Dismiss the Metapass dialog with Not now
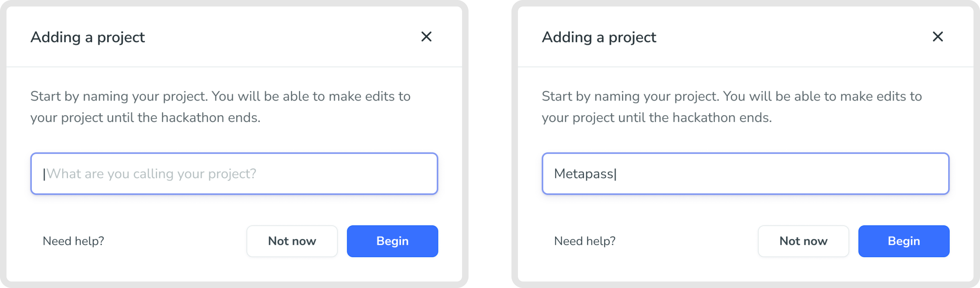The width and height of the screenshot is (980, 288). click(803, 241)
